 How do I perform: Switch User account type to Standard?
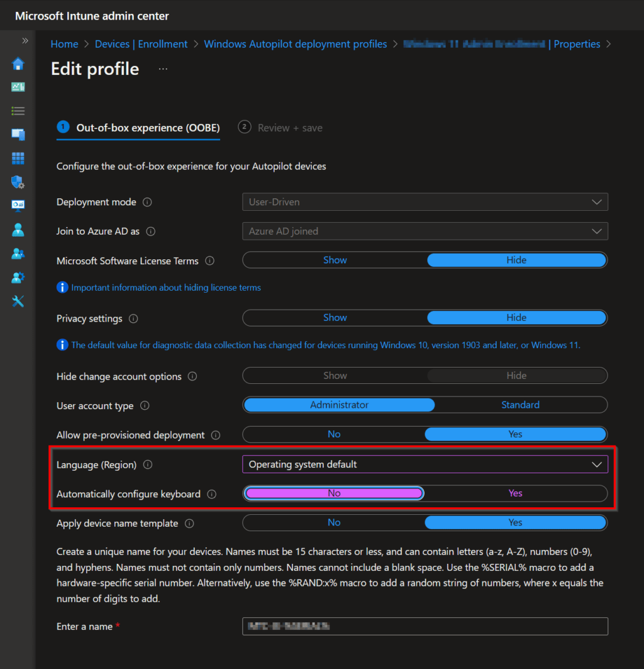[520, 405]
